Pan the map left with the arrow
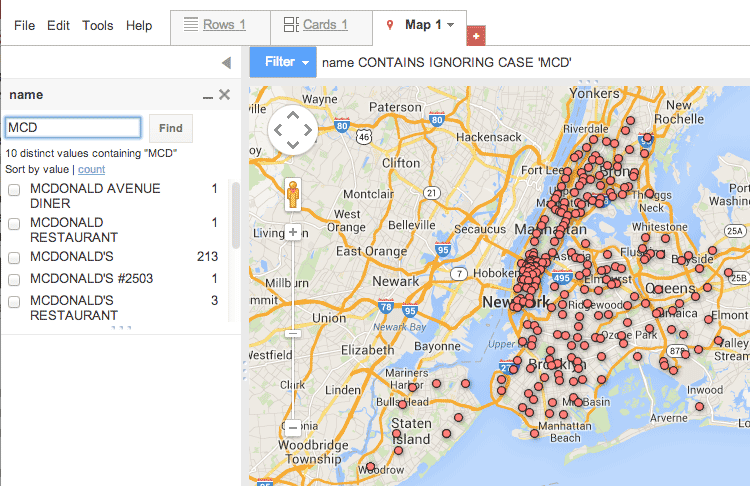Image resolution: width=750 pixels, height=486 pixels. click(278, 130)
